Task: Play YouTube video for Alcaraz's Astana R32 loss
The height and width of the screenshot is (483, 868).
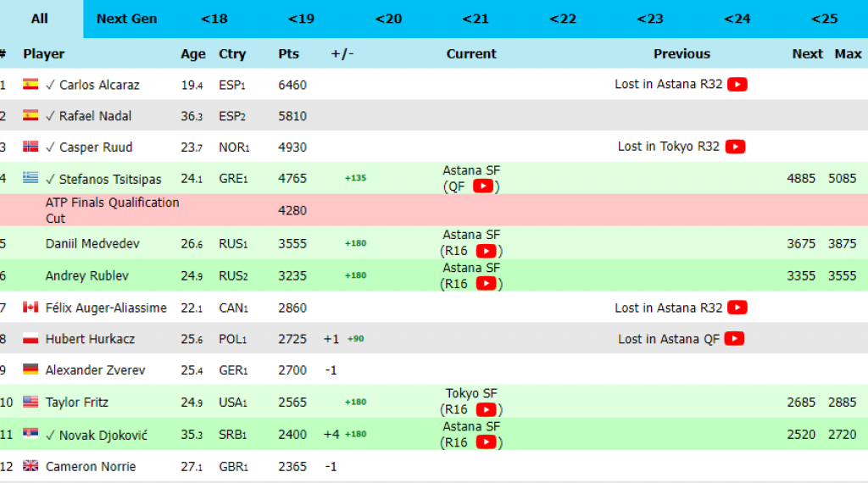Action: pos(737,85)
